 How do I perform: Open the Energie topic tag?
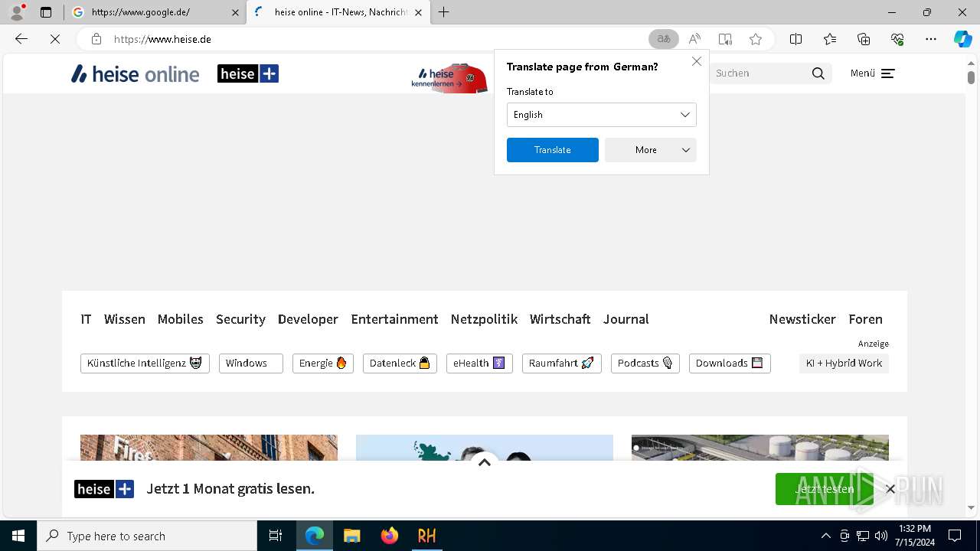323,364
